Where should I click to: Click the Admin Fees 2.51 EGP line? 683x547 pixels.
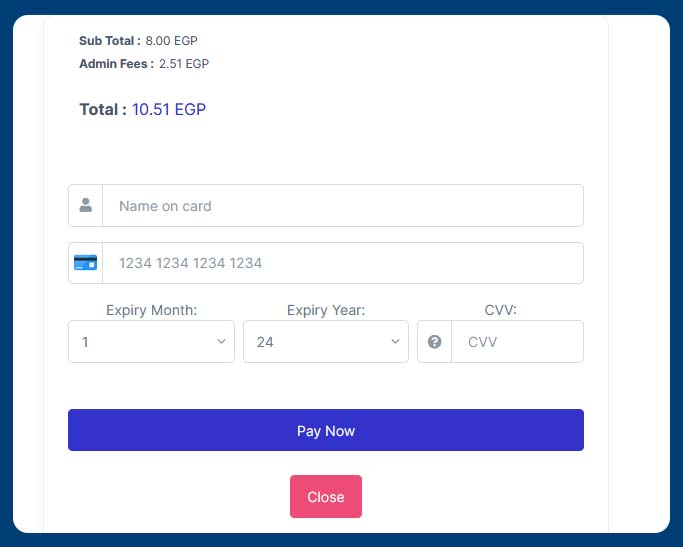point(144,64)
